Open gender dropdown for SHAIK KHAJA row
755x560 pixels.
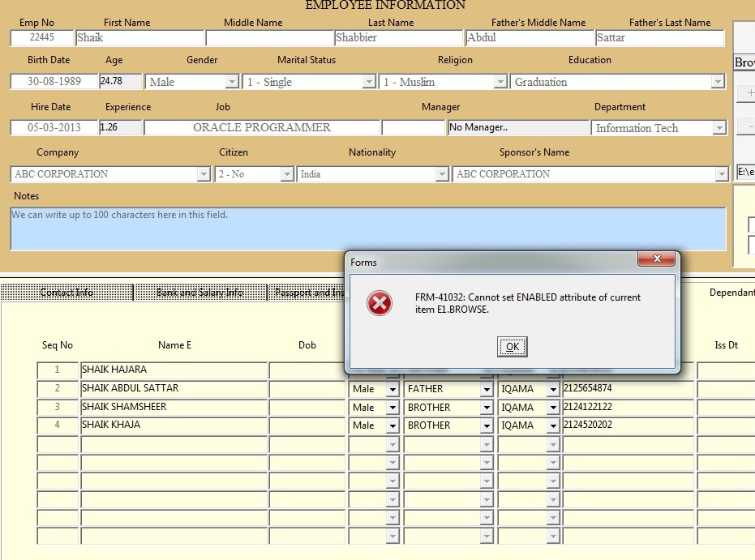[393, 425]
